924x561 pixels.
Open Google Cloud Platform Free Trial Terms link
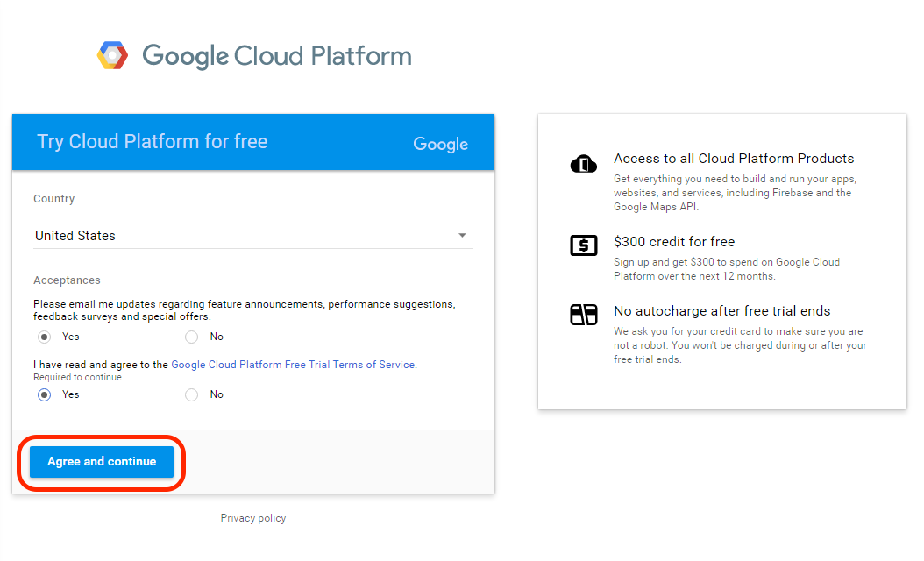(293, 365)
